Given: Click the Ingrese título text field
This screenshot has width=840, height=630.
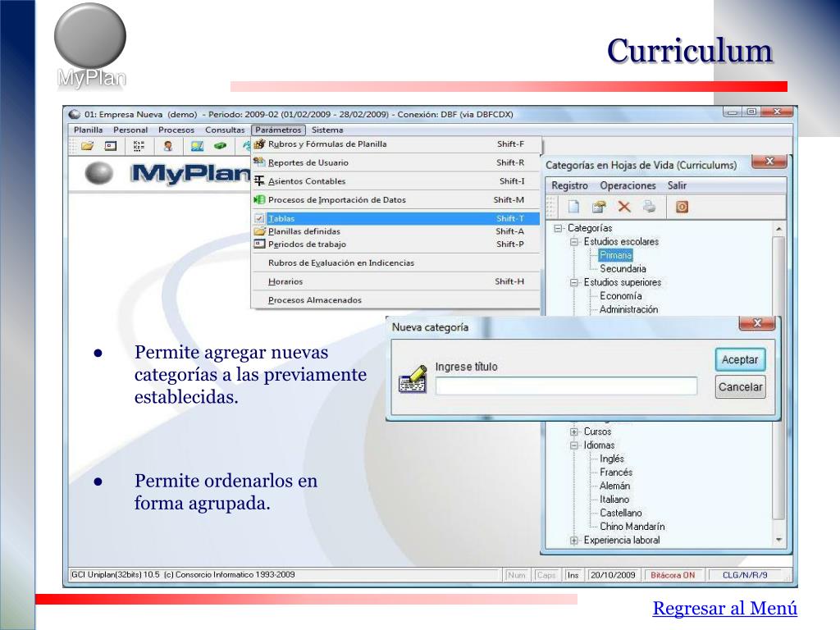Looking at the screenshot, I should pyautogui.click(x=566, y=386).
